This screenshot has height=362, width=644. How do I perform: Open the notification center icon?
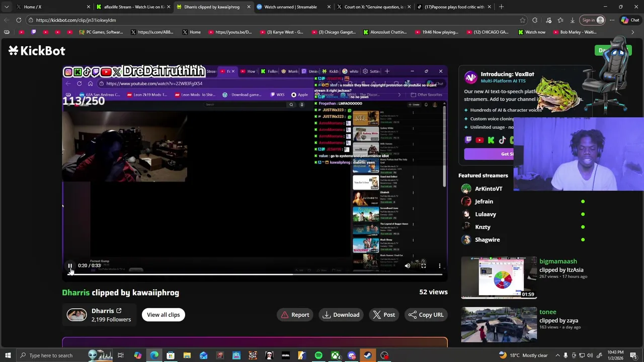point(634,355)
